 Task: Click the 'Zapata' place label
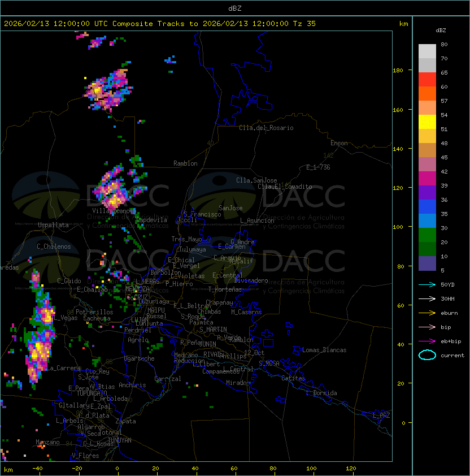[125, 421]
